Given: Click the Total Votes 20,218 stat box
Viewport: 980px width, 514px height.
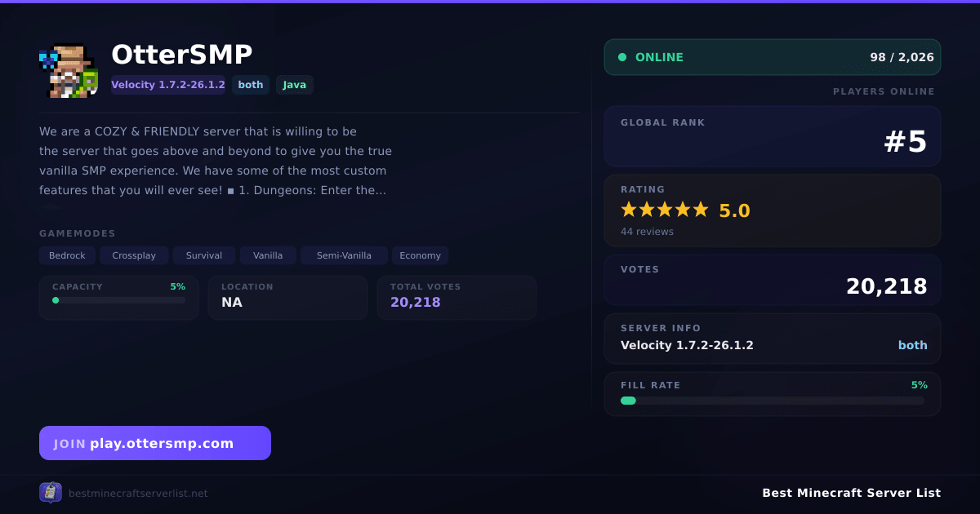Looking at the screenshot, I should pos(457,297).
